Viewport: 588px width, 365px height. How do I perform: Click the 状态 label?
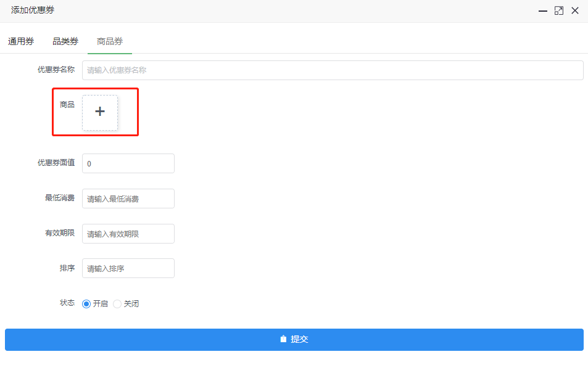click(x=67, y=303)
